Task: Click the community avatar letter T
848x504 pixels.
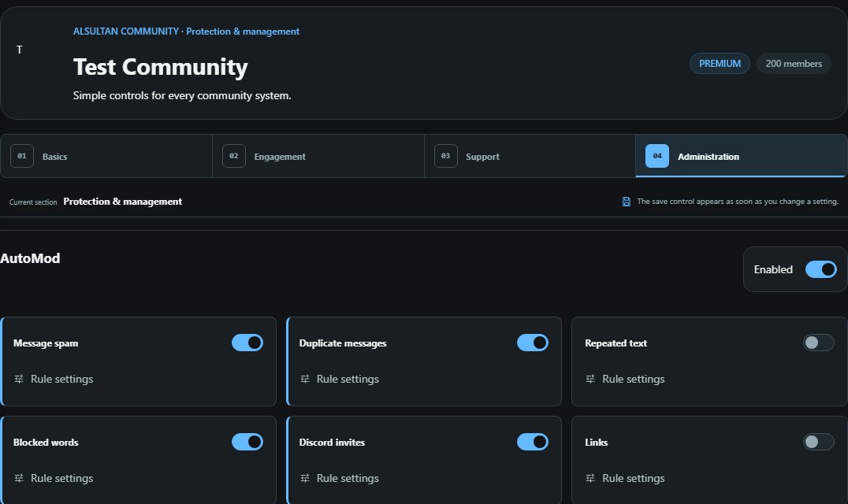Action: [x=20, y=50]
